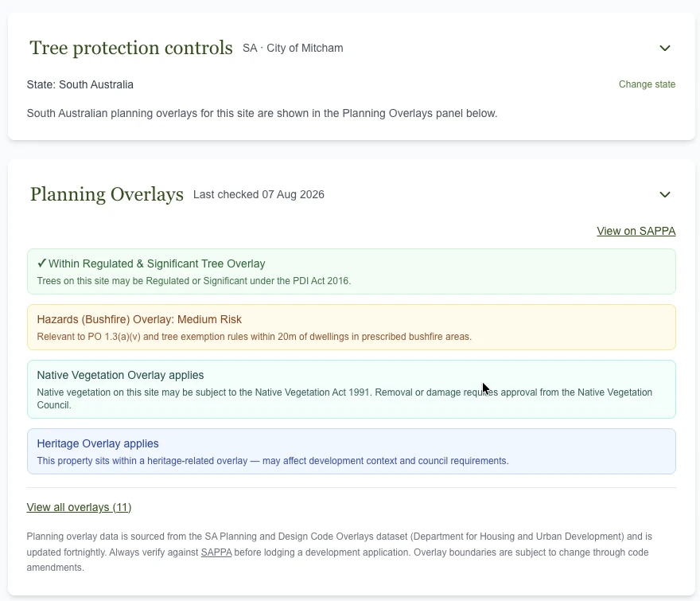Image resolution: width=700 pixels, height=601 pixels.
Task: Click Last checked 07 Aug 2026 text
Action: [x=259, y=195]
